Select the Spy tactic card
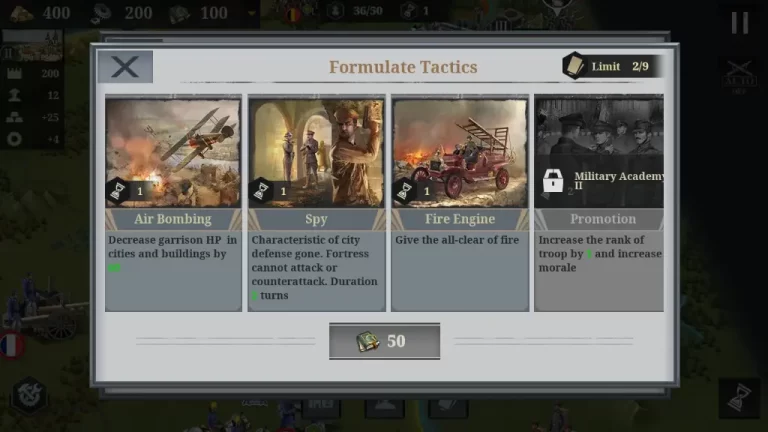Image resolution: width=768 pixels, height=432 pixels. pyautogui.click(x=316, y=203)
